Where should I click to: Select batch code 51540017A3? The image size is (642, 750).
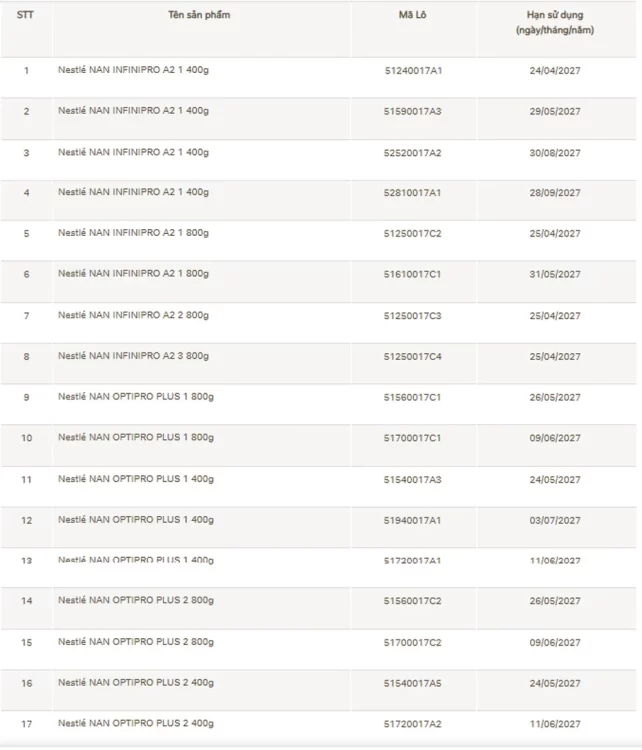pos(413,479)
